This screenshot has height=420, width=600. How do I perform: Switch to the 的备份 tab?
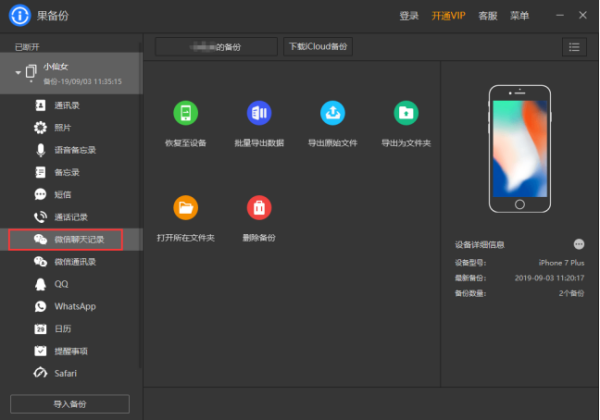click(x=216, y=47)
